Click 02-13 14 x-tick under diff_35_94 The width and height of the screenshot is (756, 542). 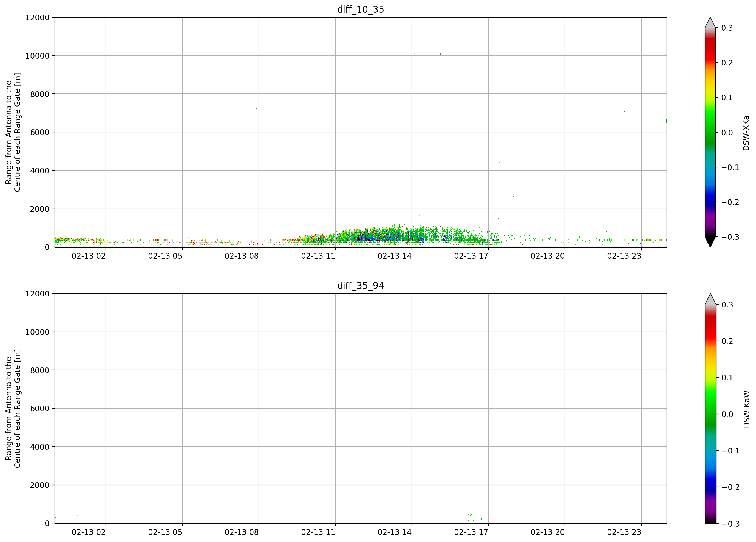click(395, 532)
